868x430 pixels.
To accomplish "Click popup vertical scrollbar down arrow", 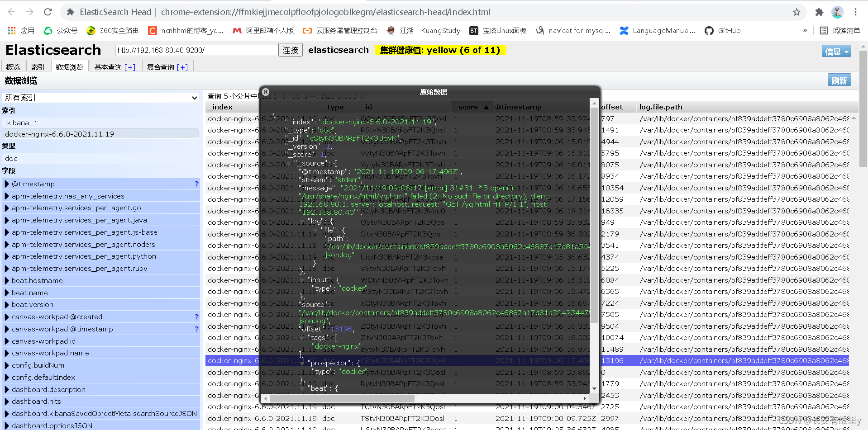I will point(594,388).
